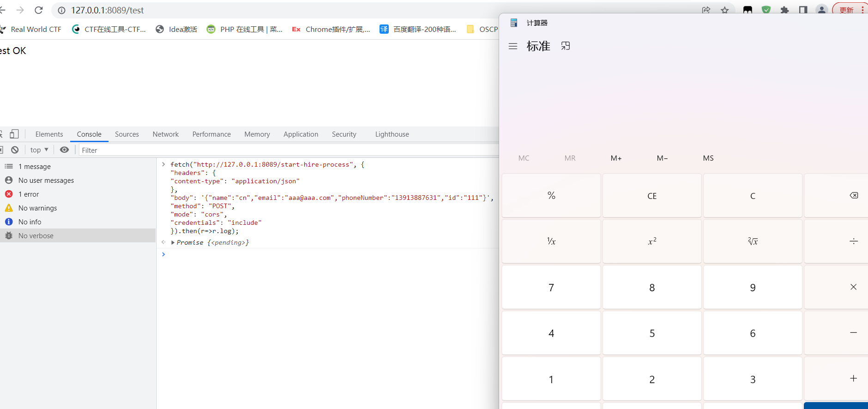Click the reciprocal 1/x key
The height and width of the screenshot is (409, 868).
pos(551,241)
